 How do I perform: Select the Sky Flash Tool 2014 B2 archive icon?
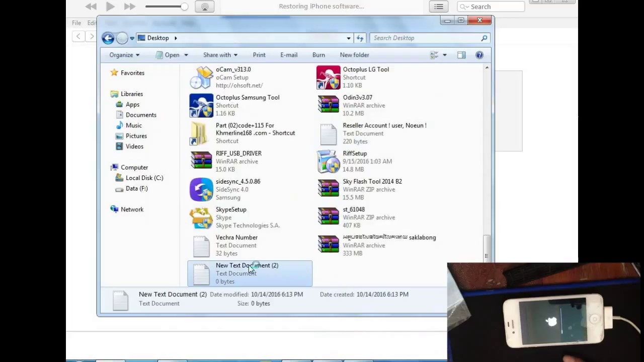click(x=329, y=189)
